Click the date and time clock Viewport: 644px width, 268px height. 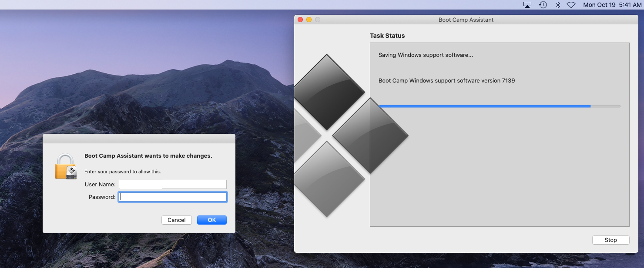point(612,5)
